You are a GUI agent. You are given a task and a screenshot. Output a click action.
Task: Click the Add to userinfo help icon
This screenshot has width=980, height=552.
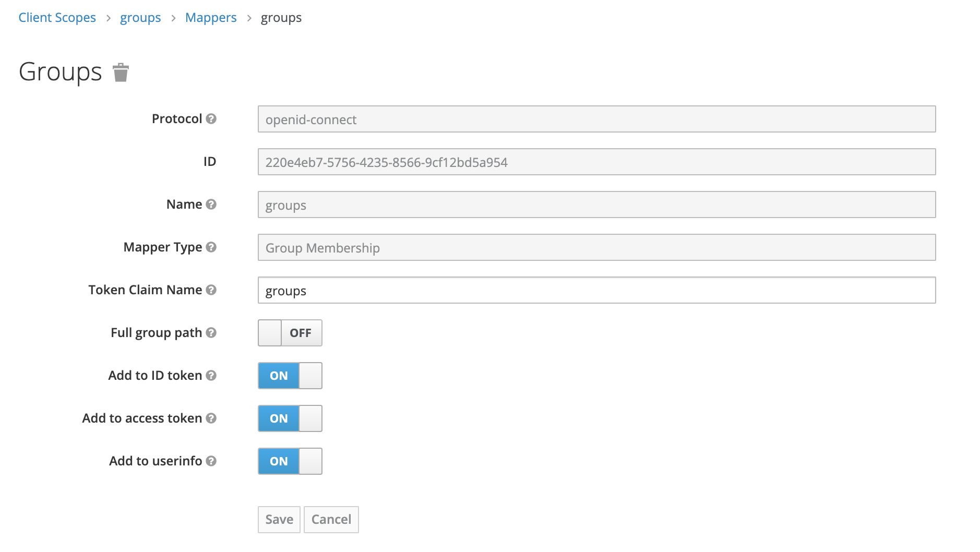click(x=211, y=461)
